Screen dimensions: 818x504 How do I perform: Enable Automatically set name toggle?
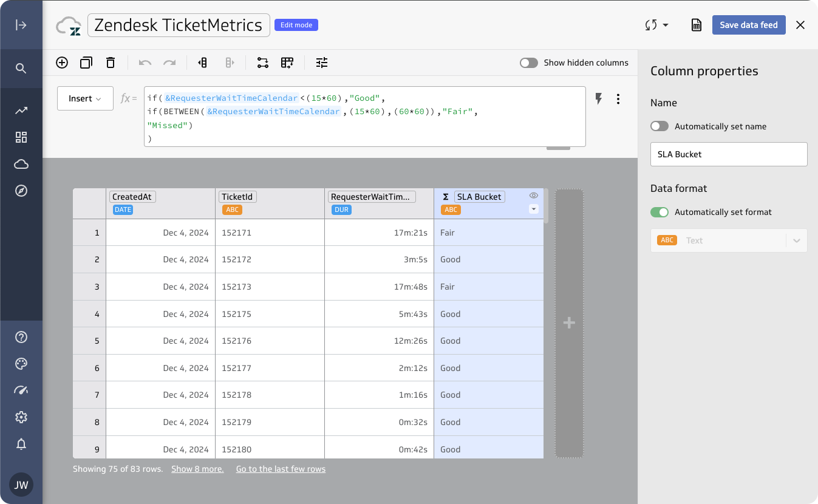660,126
